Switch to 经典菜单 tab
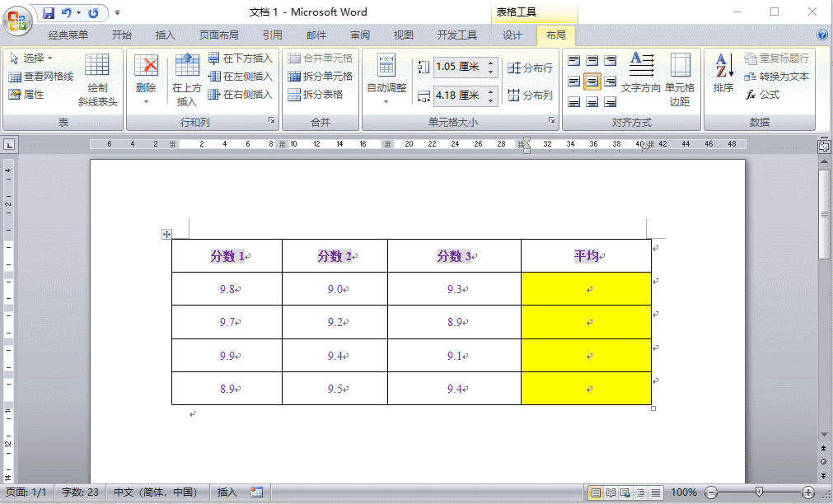 click(68, 35)
